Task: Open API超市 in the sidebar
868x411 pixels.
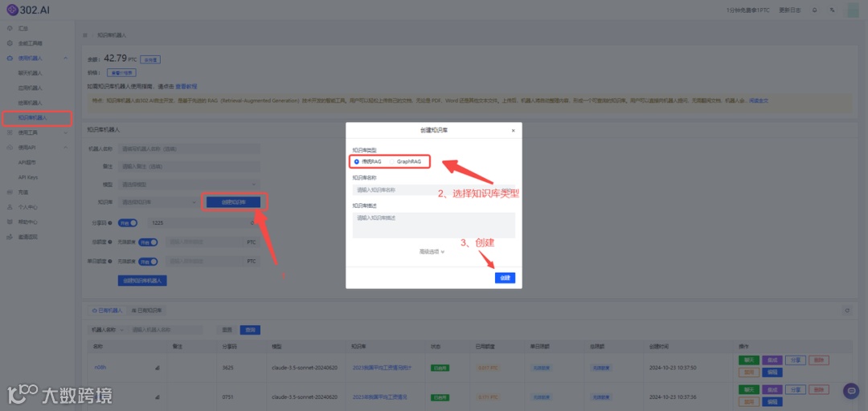Action: [27, 162]
